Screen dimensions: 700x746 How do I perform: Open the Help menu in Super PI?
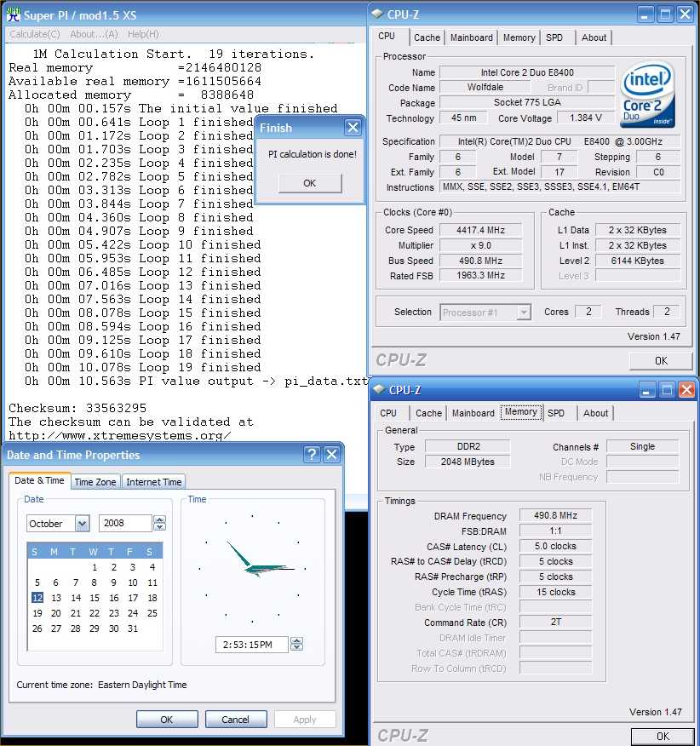[x=143, y=34]
